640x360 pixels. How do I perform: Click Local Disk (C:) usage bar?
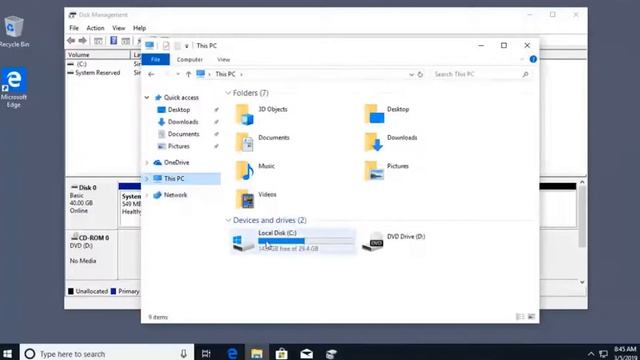point(305,241)
